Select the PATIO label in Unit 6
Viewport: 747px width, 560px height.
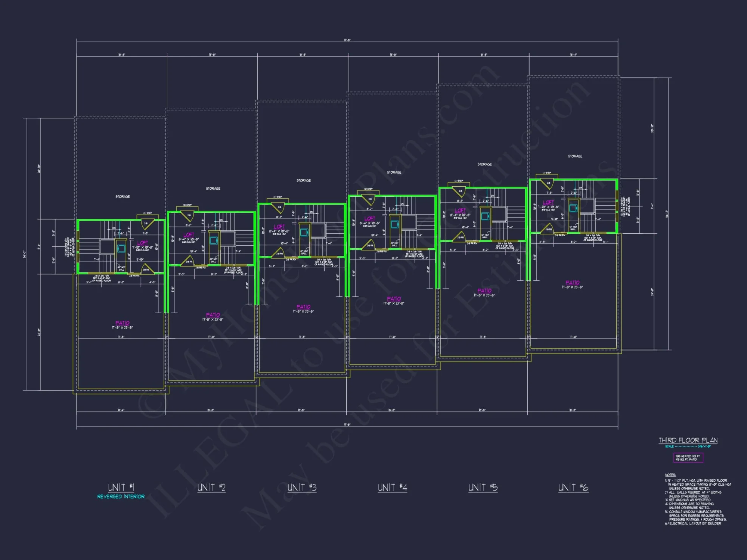click(573, 283)
